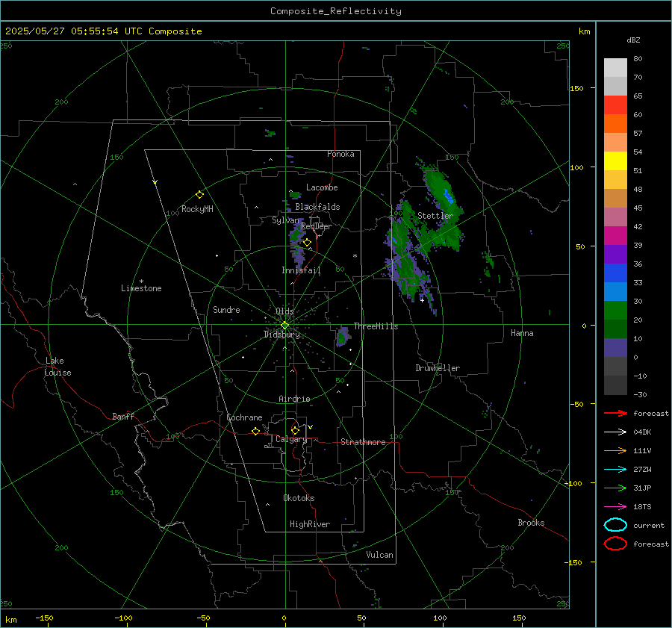
Task: Click the cyan current ellipse icon
Action: (615, 525)
